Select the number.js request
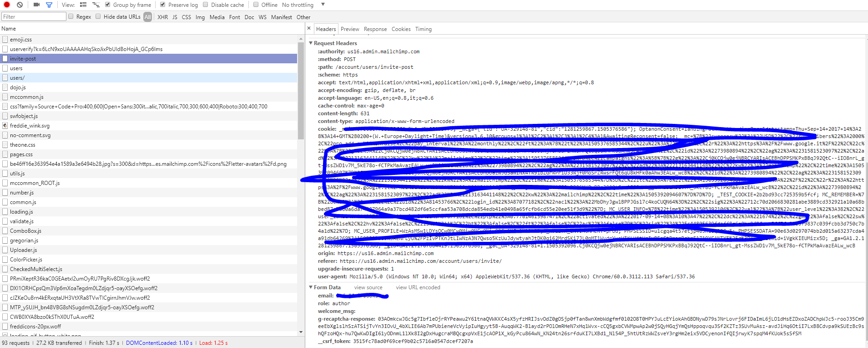This screenshot has height=348, width=868. [x=149, y=193]
